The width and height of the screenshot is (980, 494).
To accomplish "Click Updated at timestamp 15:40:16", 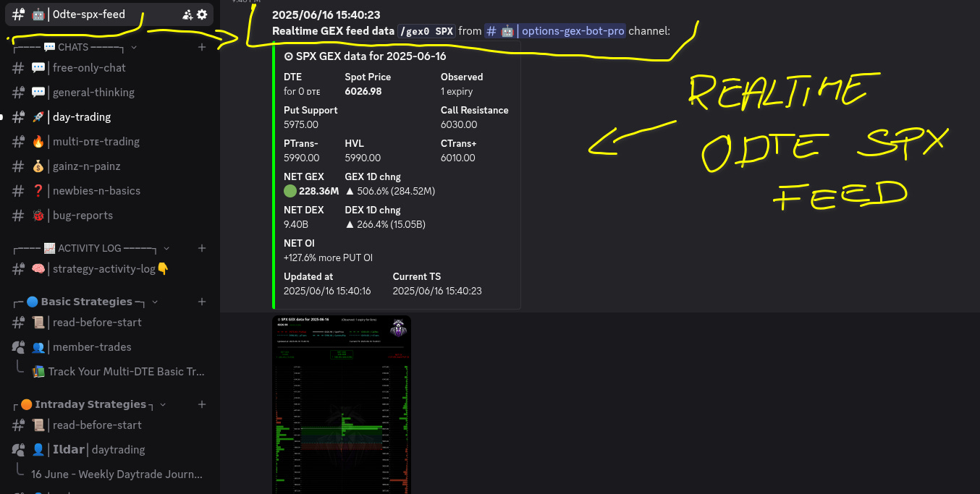I will click(327, 291).
